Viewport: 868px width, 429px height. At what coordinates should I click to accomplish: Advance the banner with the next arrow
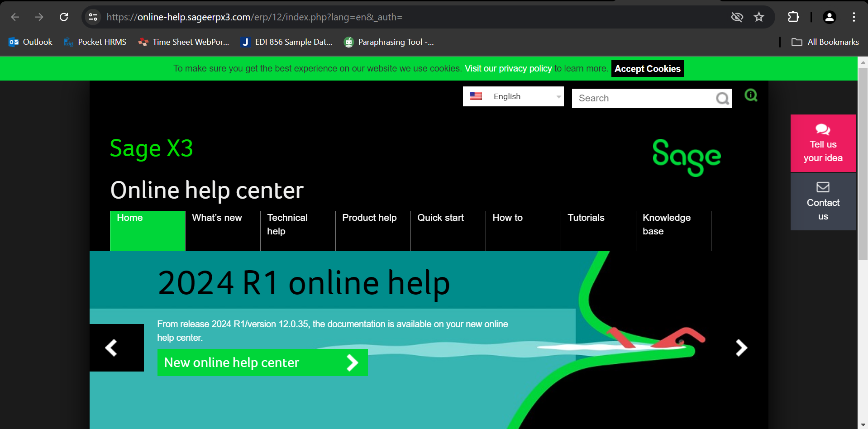[741, 348]
